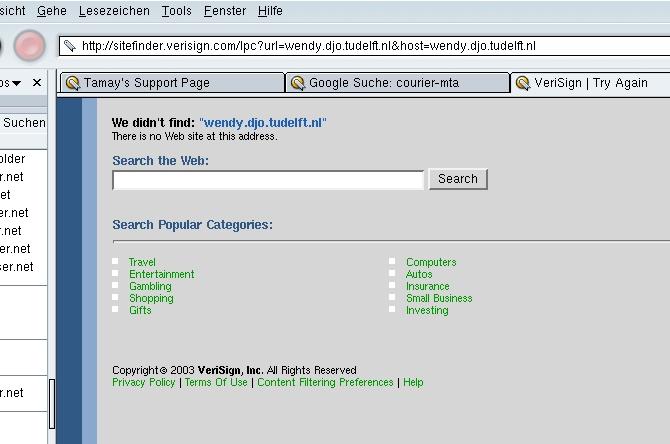Image resolution: width=670 pixels, height=444 pixels.
Task: Close the sidebar with the X button
Action: [37, 82]
